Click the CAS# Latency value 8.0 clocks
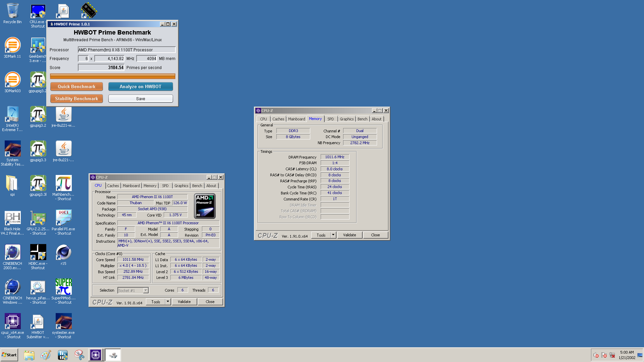644x362 pixels. coord(335,169)
